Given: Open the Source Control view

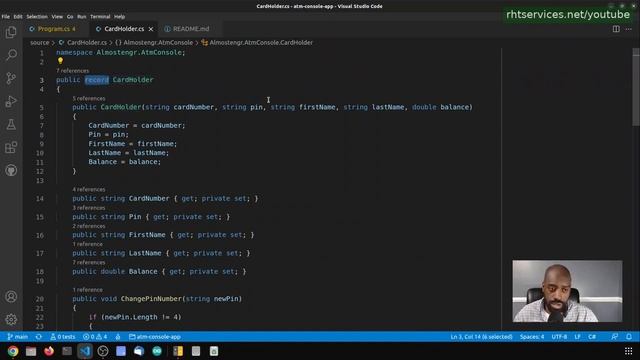Looking at the screenshot, I should 11,78.
